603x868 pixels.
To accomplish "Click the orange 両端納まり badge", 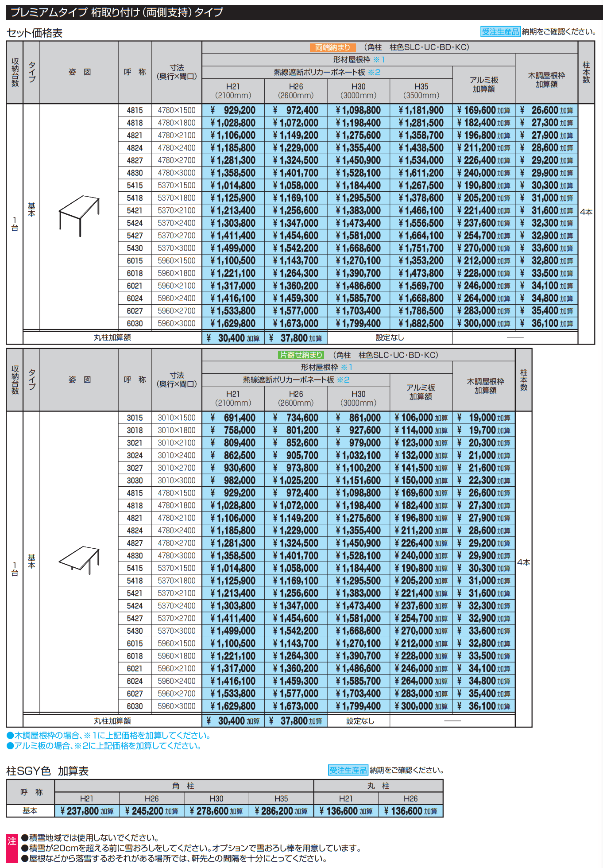I will pyautogui.click(x=332, y=47).
